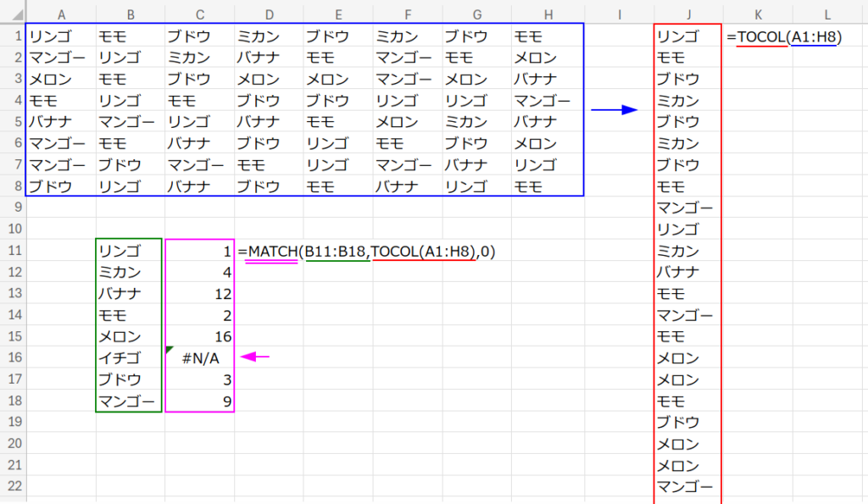This screenshot has width=868, height=504.
Task: Select cell B16 containing イチゴ
Action: coord(130,357)
